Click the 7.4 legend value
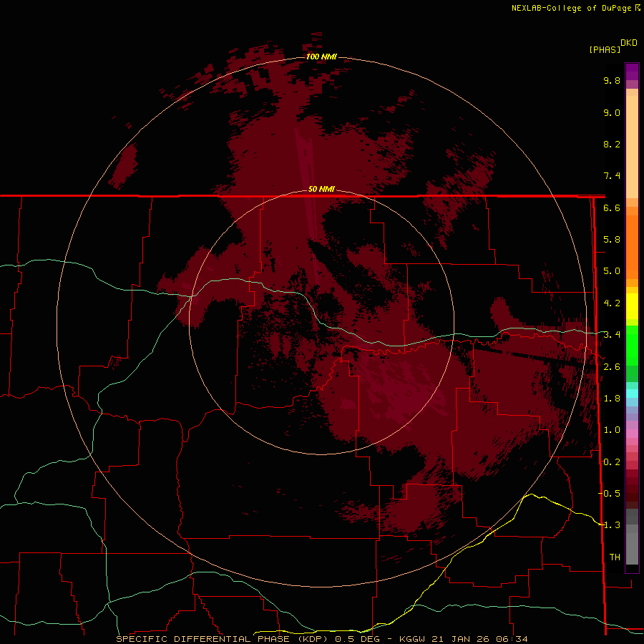 [612, 176]
